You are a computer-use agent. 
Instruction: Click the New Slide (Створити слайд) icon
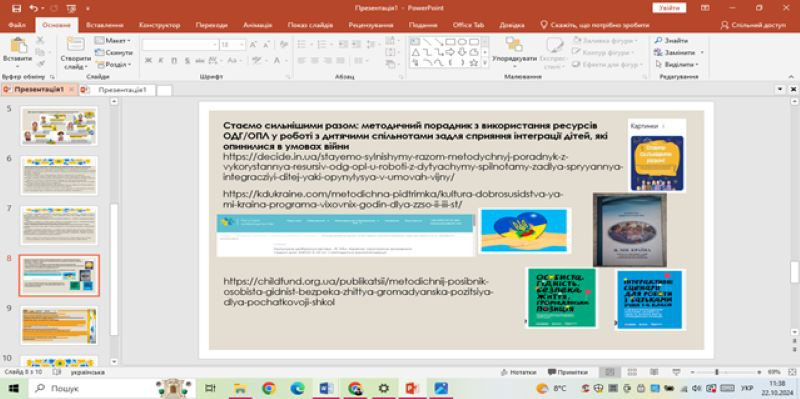pos(76,45)
